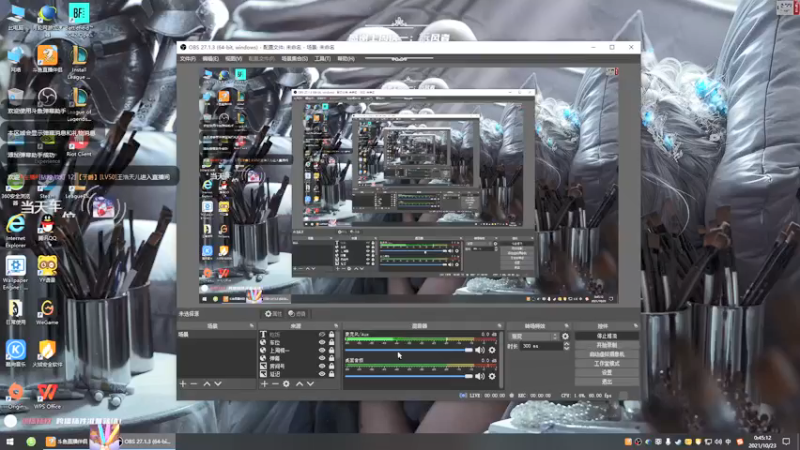This screenshot has height=450, width=800.
Task: Click the 停止推流 button
Action: pos(607,336)
